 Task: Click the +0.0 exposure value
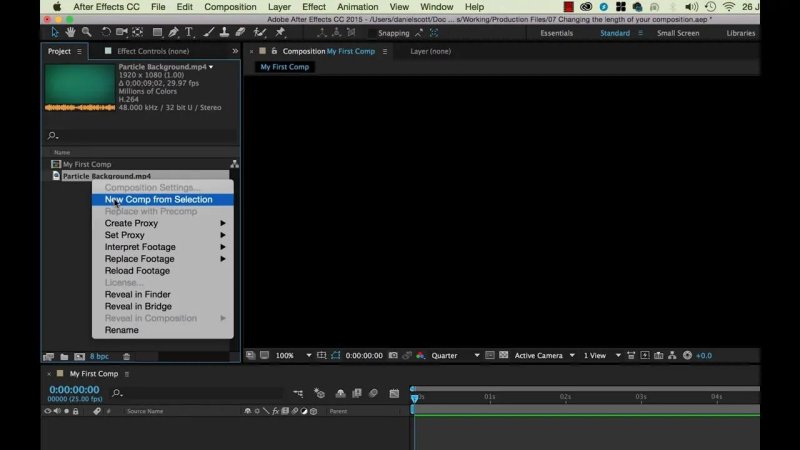(x=704, y=356)
